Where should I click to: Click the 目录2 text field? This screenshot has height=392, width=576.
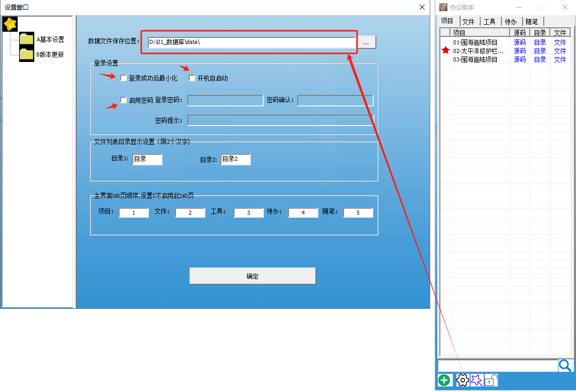[x=236, y=159]
